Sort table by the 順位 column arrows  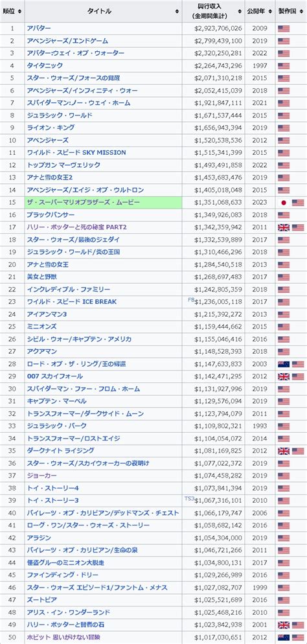click(20, 11)
